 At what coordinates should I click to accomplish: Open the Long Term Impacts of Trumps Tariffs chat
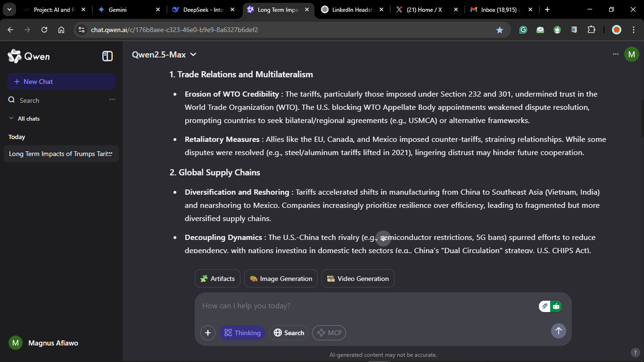click(x=61, y=154)
